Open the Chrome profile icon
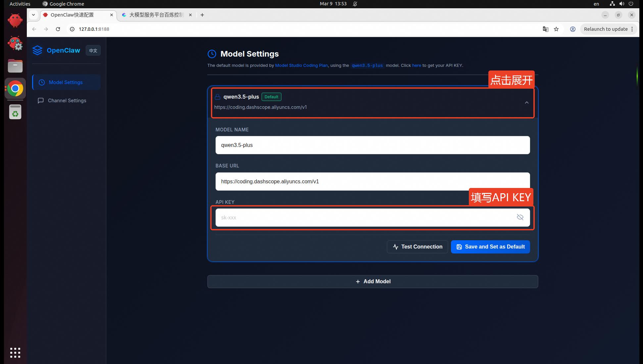Viewport: 643px width, 364px height. point(572,29)
